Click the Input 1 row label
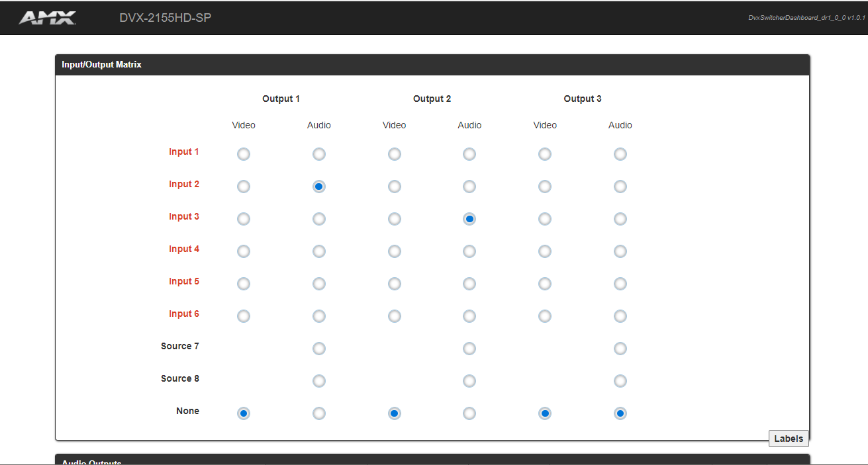The width and height of the screenshot is (868, 465). [183, 152]
